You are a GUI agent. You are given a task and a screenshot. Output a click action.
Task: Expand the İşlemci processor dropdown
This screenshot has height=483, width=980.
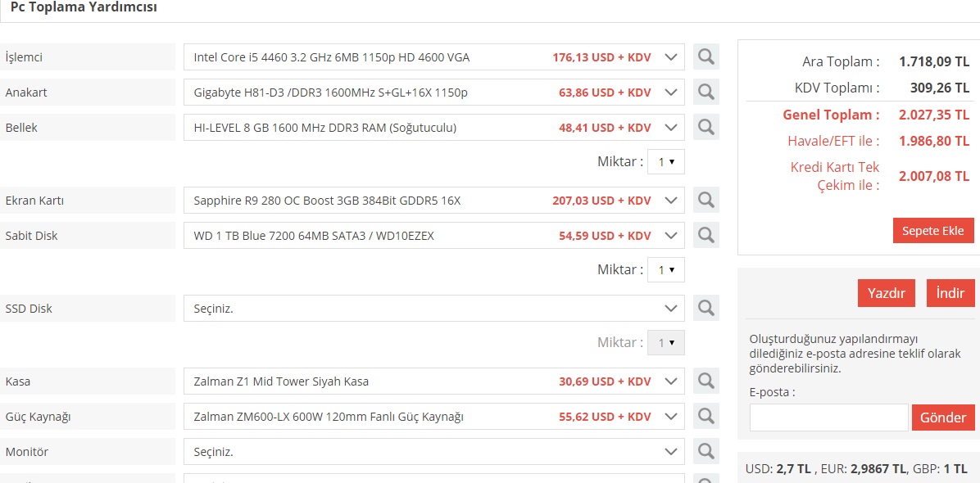[x=433, y=57]
